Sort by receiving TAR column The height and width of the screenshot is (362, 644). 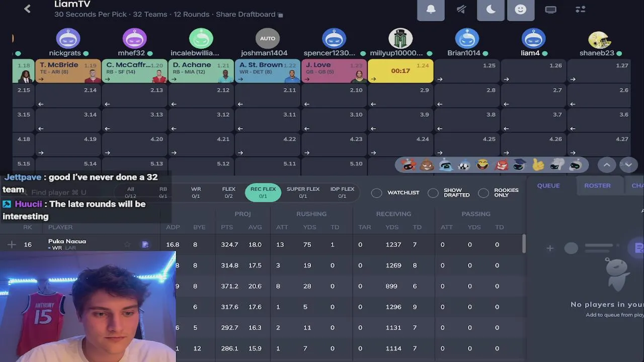click(x=364, y=227)
